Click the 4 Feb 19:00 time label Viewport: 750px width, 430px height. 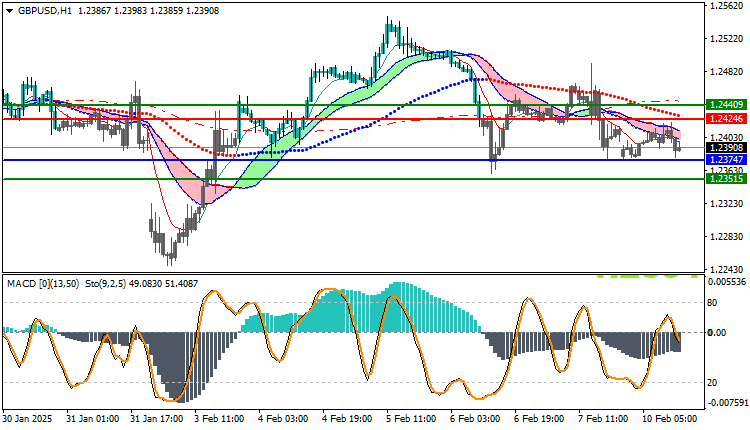click(348, 419)
